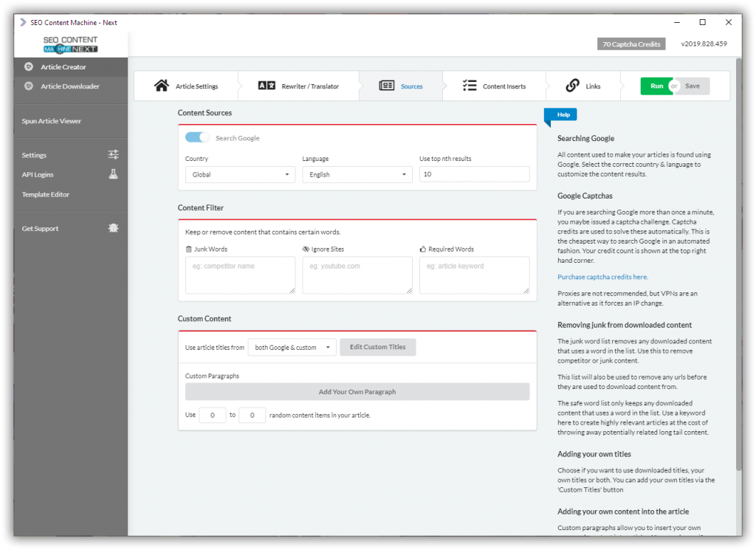Click the maximum random content items field
Image resolution: width=756 pixels, height=550 pixels.
[252, 415]
